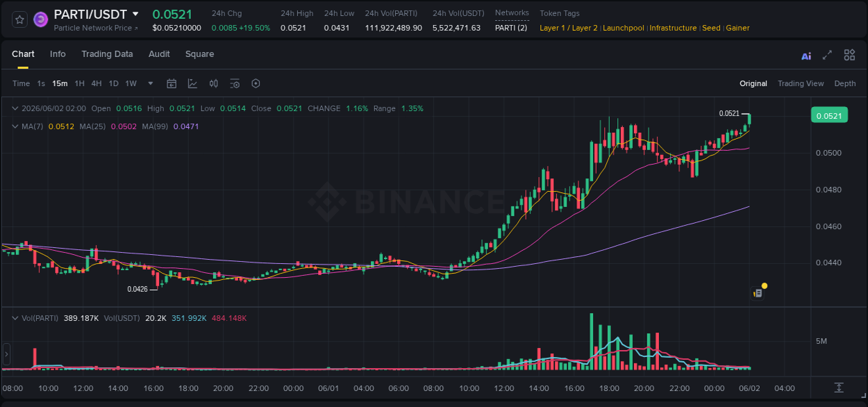Click the CHANGE 1.16% value
Screen dimensions: 868x407
pos(357,108)
